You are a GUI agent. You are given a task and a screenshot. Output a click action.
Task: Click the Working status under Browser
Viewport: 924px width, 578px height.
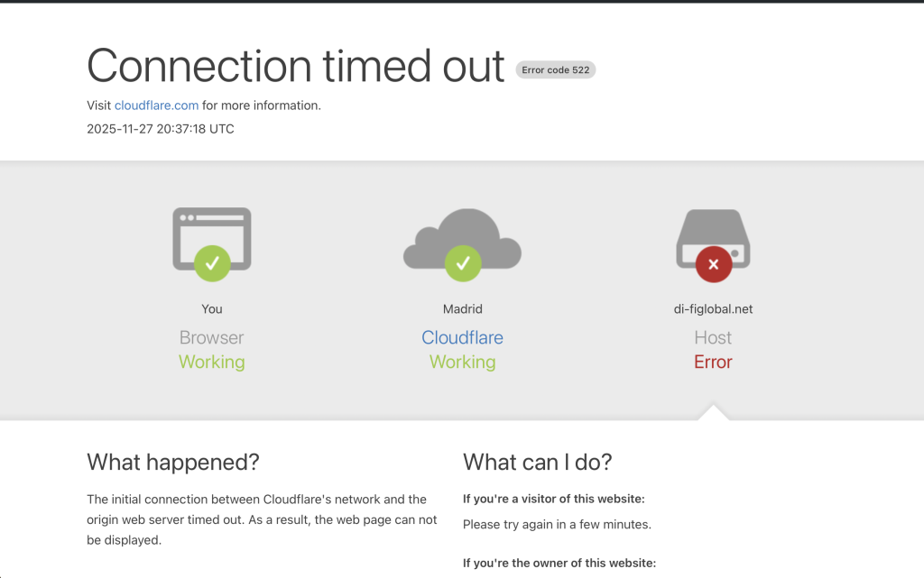[212, 362]
